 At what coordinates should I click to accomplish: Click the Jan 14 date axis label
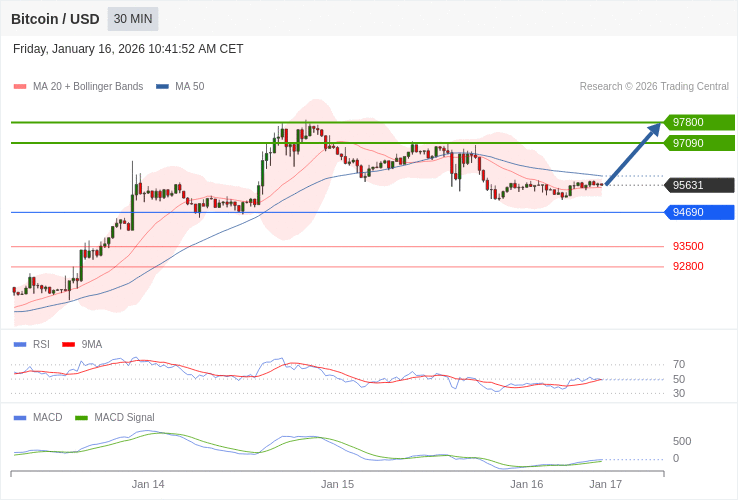pyautogui.click(x=148, y=484)
